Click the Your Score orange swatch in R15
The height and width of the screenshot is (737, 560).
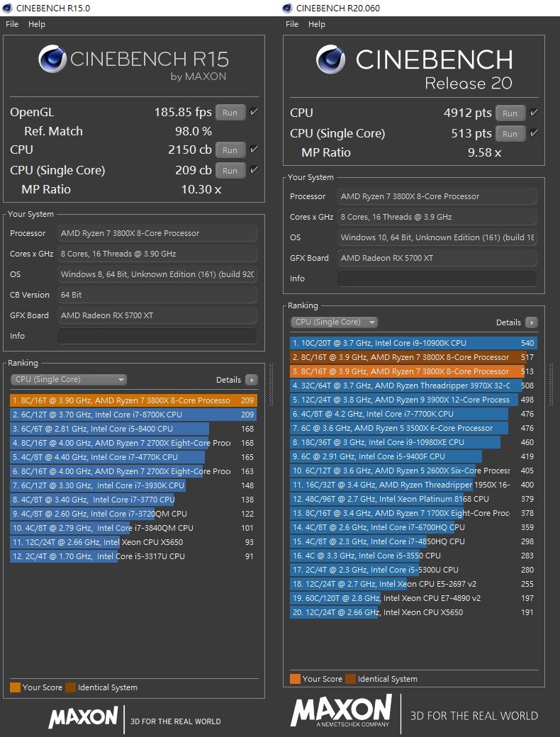(15, 687)
